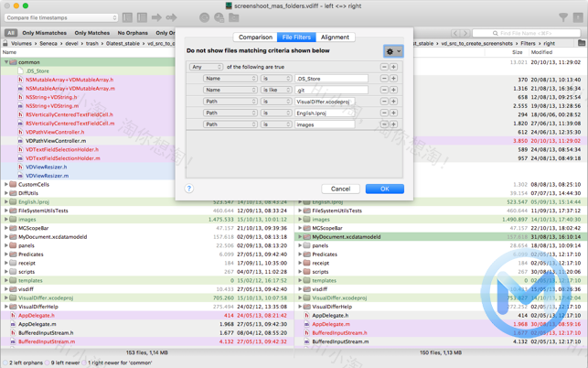Remove the .DS_Store rule with minus button
This screenshot has height=368, width=588.
[384, 79]
